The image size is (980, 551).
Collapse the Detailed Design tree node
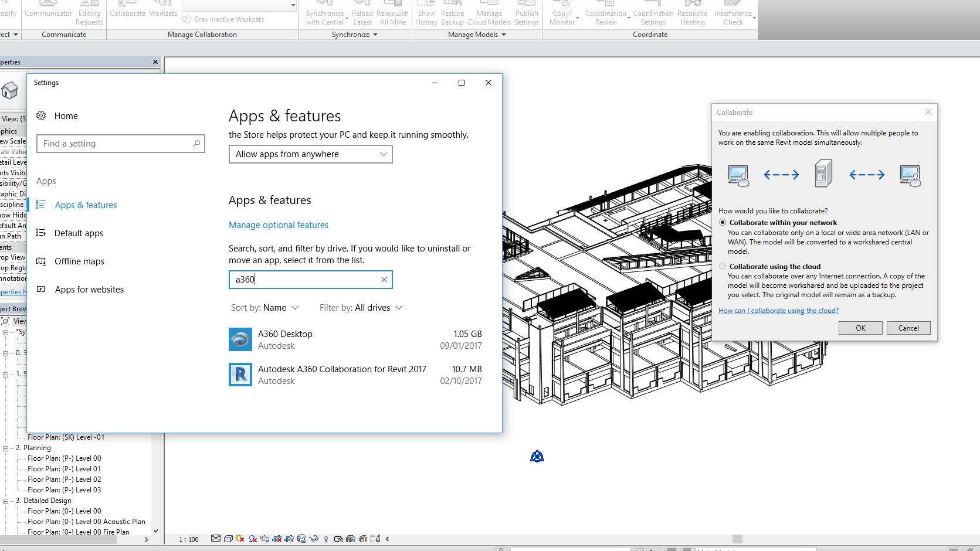pyautogui.click(x=5, y=500)
